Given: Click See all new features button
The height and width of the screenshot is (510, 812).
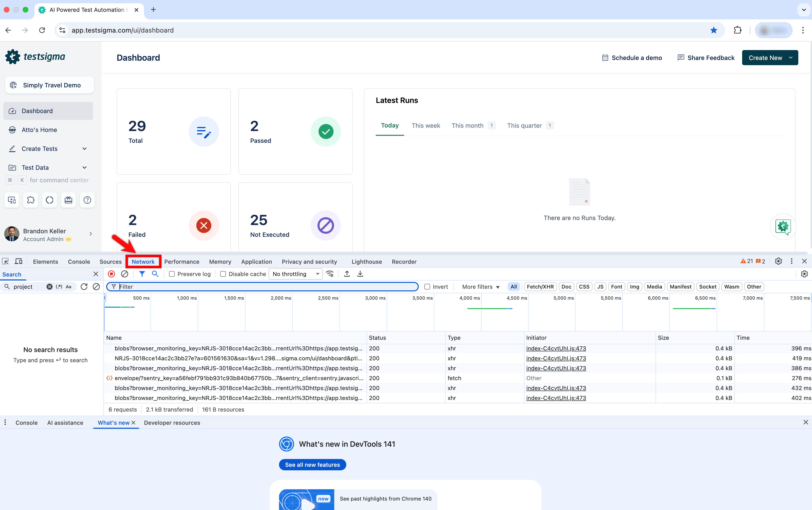Looking at the screenshot, I should [x=312, y=464].
